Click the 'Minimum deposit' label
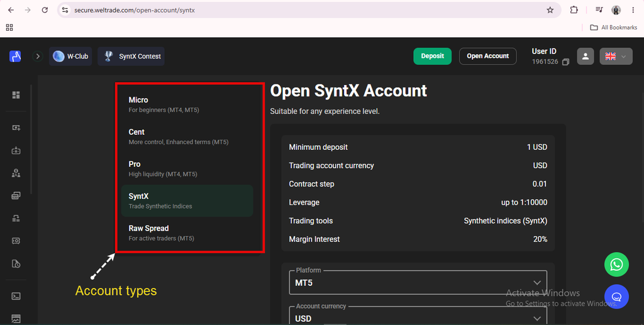The height and width of the screenshot is (325, 644). [318, 147]
